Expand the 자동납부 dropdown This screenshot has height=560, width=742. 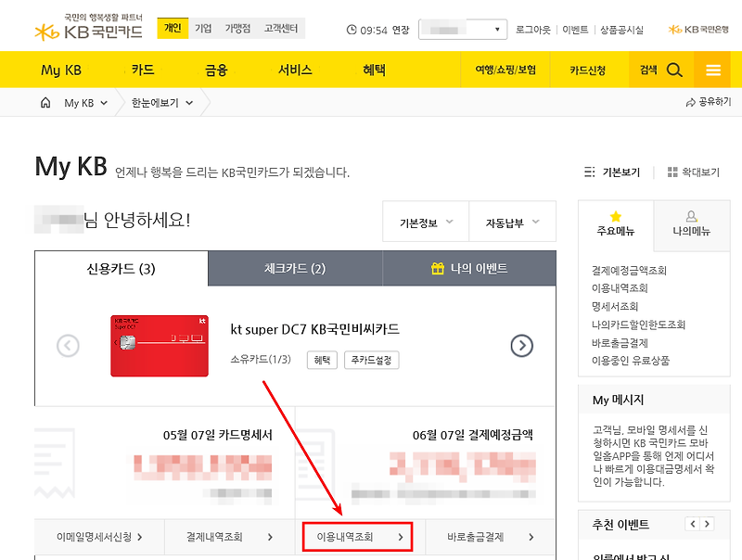(513, 222)
